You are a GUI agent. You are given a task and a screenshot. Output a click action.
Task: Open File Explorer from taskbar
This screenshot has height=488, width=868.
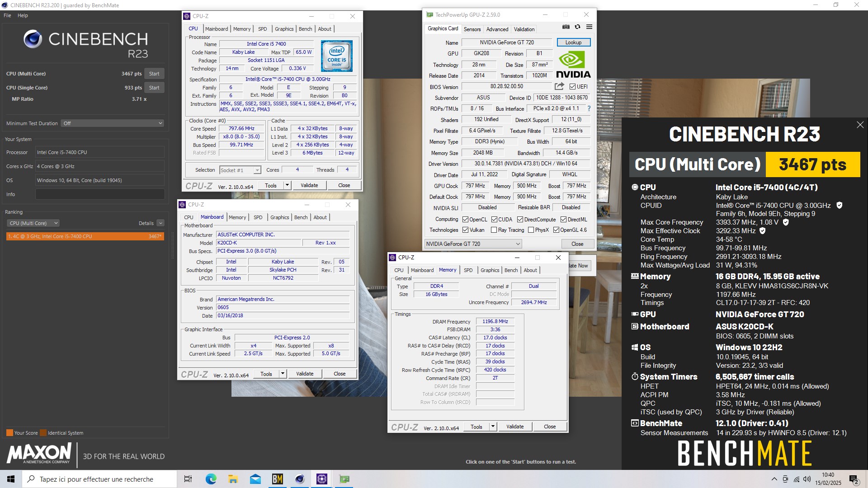tap(233, 479)
